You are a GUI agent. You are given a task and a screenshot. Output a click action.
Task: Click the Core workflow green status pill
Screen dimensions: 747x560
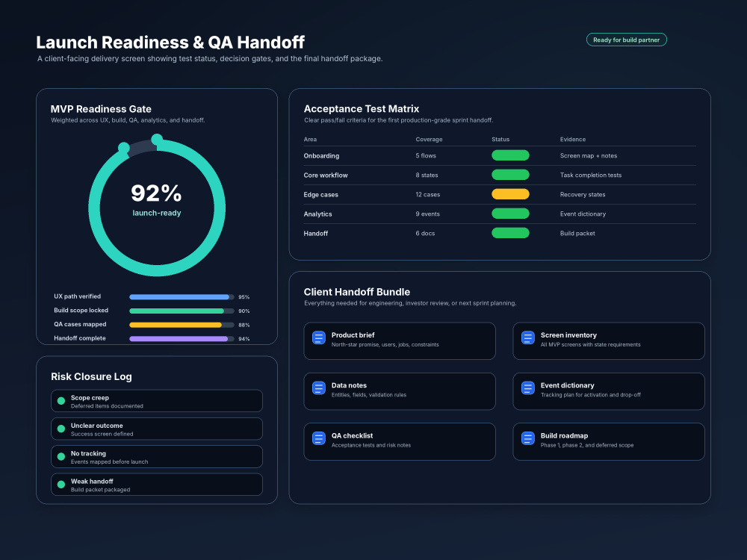[x=510, y=175]
